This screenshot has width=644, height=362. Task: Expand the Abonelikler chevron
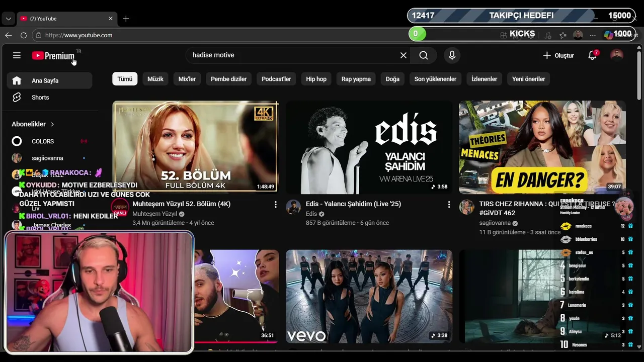pos(52,124)
